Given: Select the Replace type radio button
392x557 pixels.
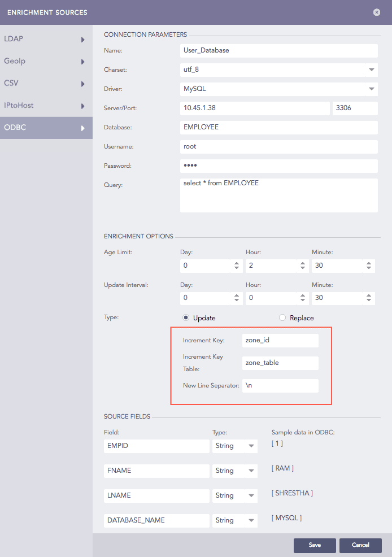Looking at the screenshot, I should tap(282, 318).
